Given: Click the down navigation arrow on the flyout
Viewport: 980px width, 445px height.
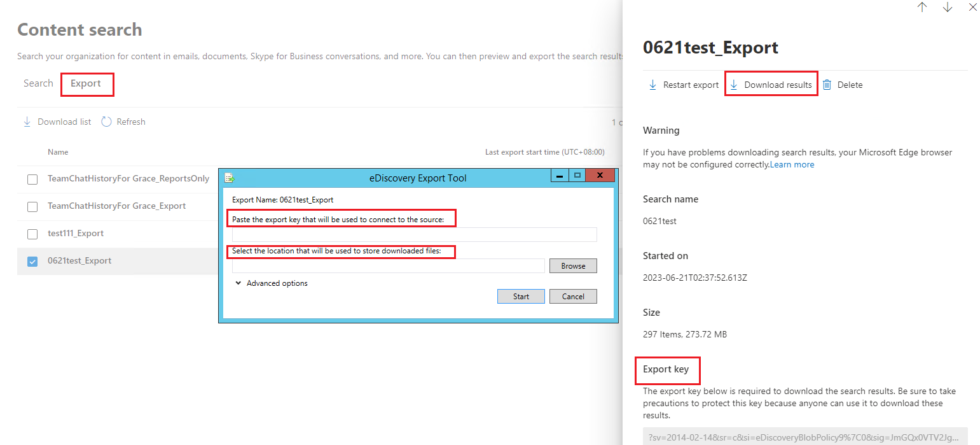Looking at the screenshot, I should tap(947, 7).
